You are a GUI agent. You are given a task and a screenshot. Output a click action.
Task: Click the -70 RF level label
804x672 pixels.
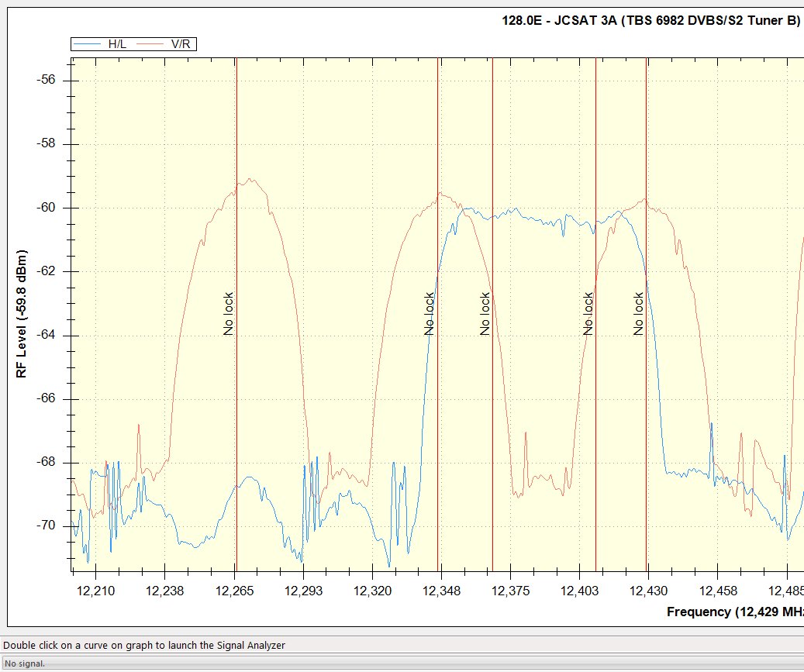point(46,526)
